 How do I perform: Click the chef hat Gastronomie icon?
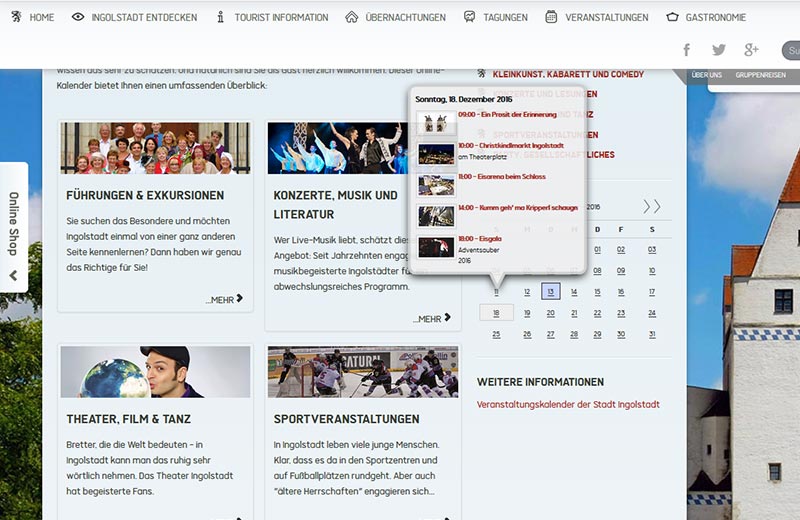(672, 17)
